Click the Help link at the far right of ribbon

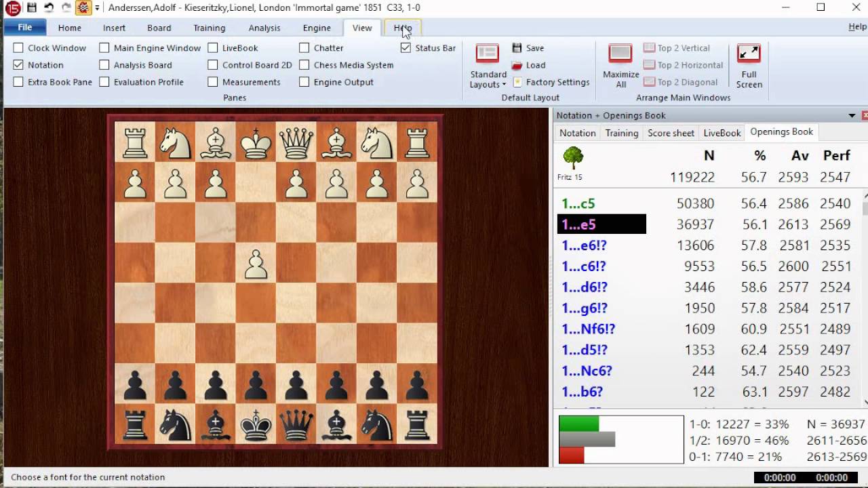858,27
